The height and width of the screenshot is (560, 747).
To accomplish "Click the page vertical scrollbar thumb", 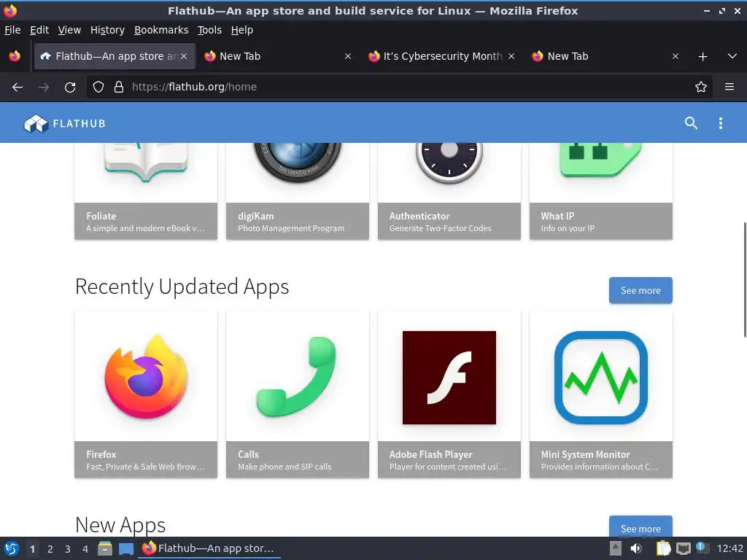I will (x=744, y=280).
